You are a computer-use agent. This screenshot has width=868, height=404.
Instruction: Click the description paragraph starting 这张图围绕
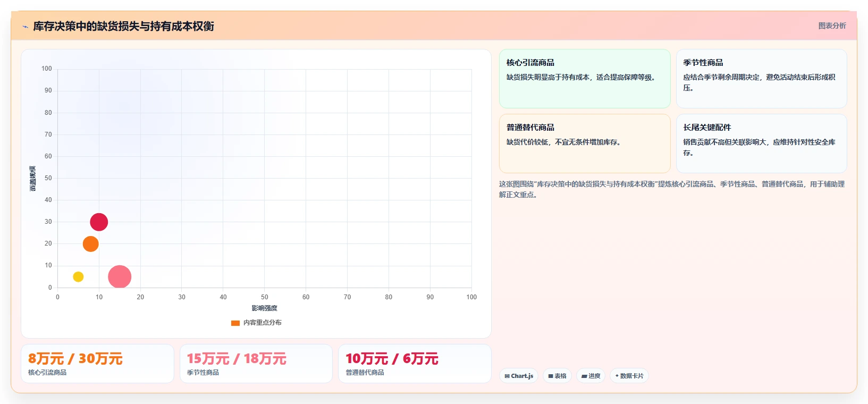click(672, 189)
